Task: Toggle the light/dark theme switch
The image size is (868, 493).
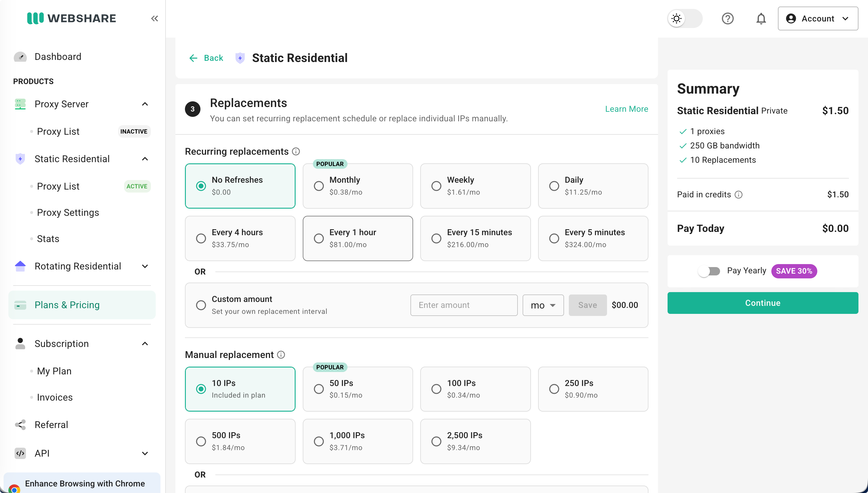Action: (x=685, y=18)
